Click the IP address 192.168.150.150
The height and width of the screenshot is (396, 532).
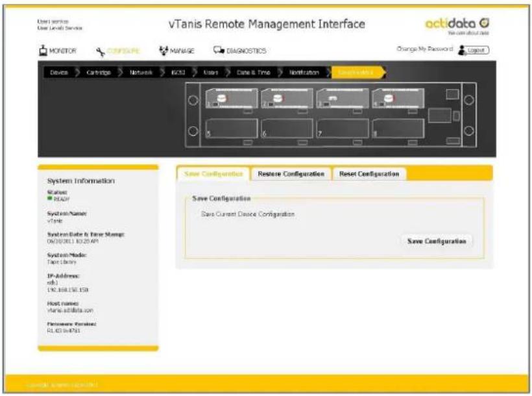pyautogui.click(x=67, y=290)
